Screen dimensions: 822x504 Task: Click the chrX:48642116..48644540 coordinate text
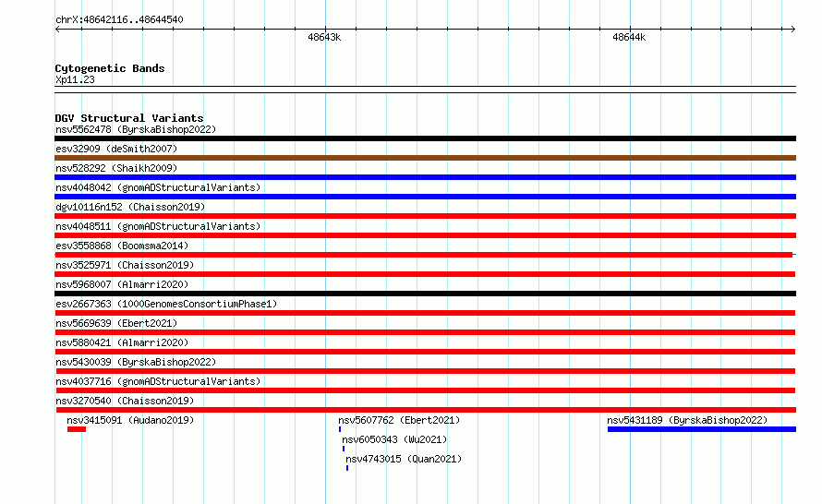pos(119,19)
